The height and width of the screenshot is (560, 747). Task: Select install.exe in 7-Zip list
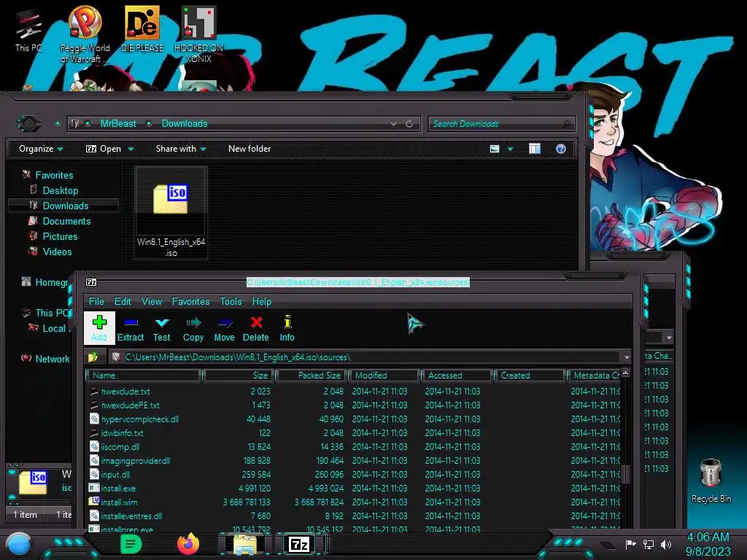[118, 488]
